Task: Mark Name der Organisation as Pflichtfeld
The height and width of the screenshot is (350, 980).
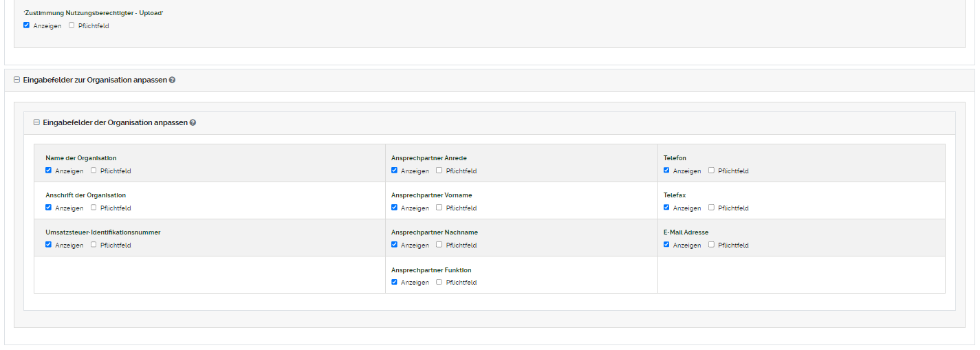Action: pyautogui.click(x=94, y=171)
